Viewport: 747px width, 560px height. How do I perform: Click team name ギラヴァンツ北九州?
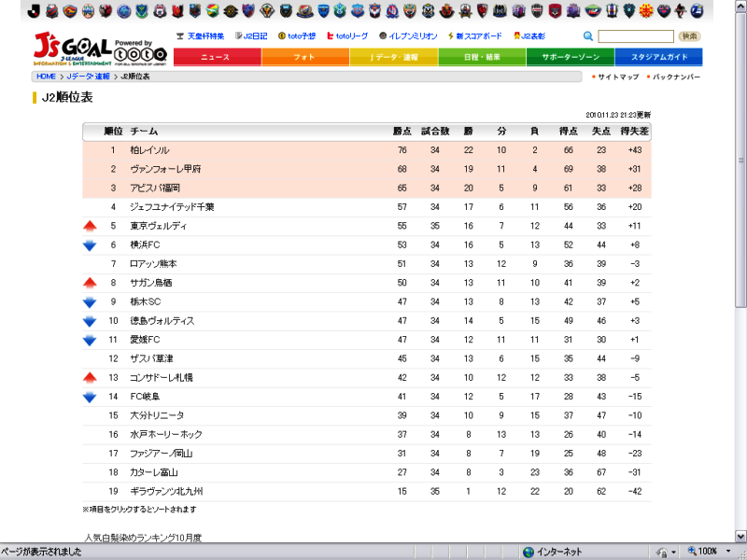click(x=166, y=492)
